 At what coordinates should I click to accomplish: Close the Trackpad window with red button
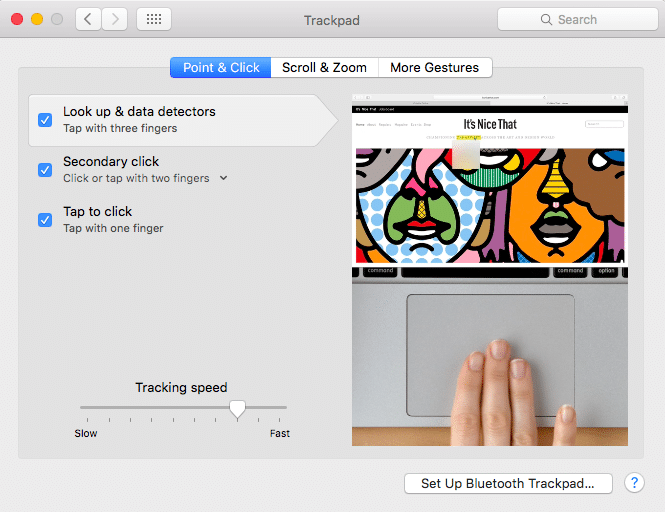(17, 19)
